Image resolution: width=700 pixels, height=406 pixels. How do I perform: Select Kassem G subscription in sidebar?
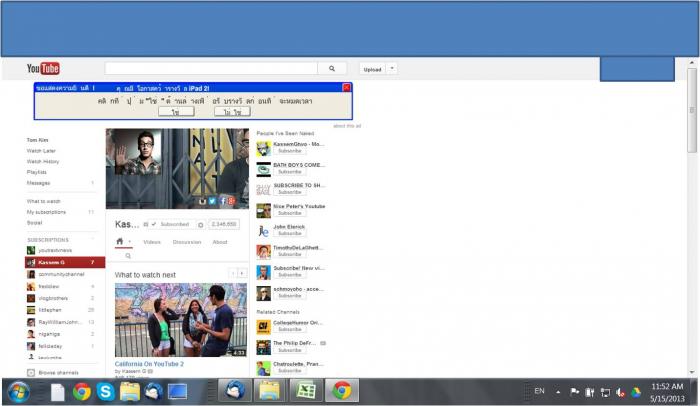coord(65,262)
